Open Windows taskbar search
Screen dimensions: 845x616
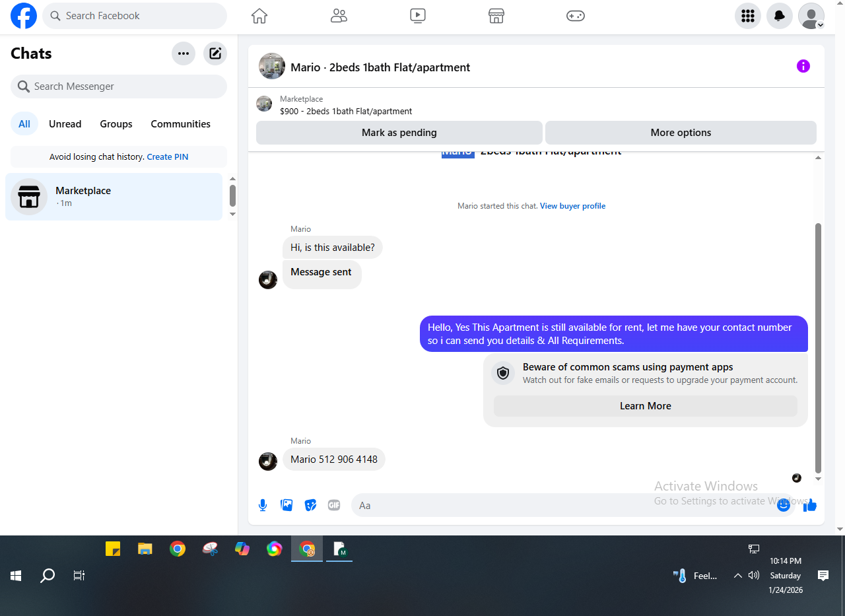point(48,576)
